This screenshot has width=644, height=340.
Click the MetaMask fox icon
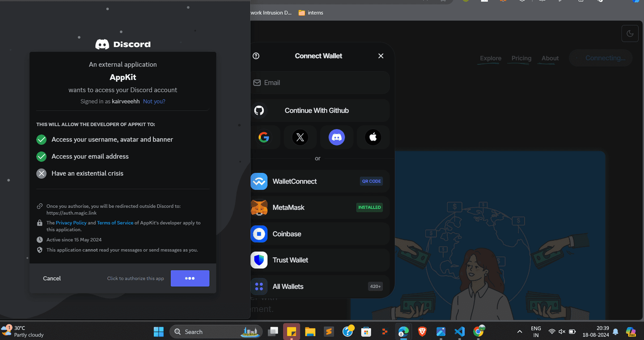click(259, 207)
